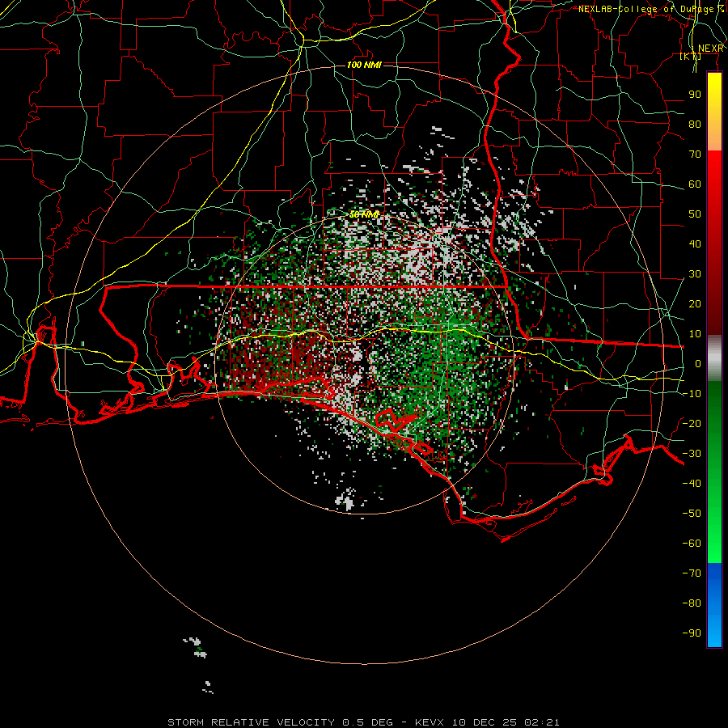
Task: Click the "10" value on the velocity scale
Action: pos(695,334)
